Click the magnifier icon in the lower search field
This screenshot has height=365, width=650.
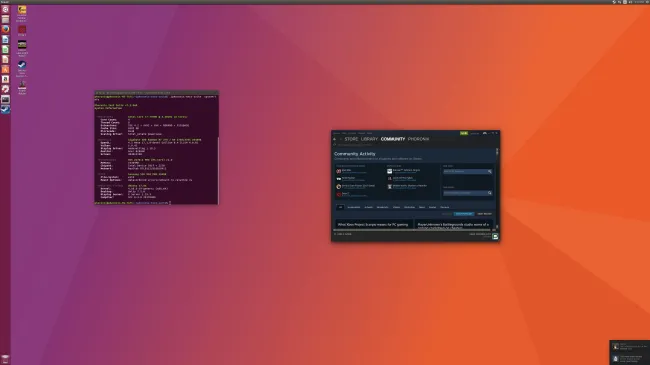490,193
